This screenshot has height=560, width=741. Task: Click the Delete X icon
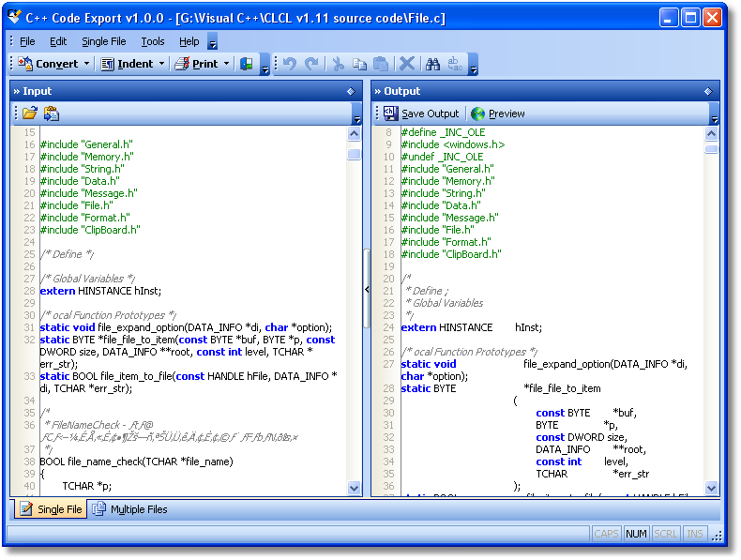407,64
